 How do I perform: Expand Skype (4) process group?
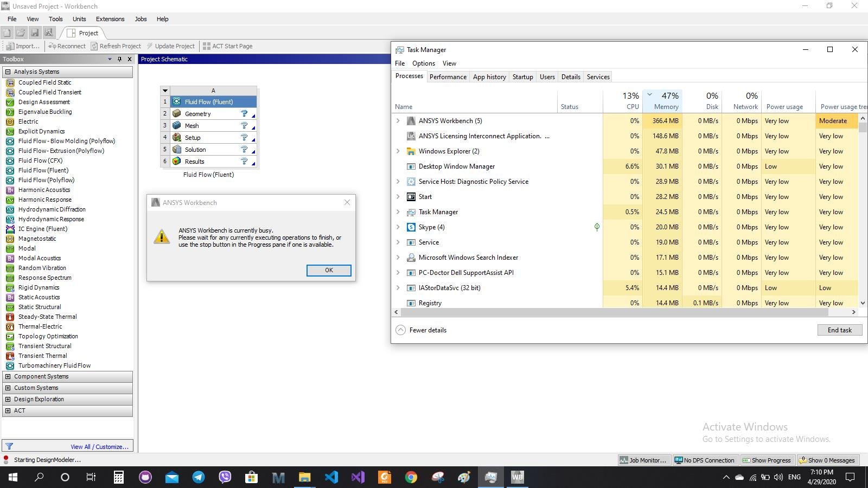[398, 227]
